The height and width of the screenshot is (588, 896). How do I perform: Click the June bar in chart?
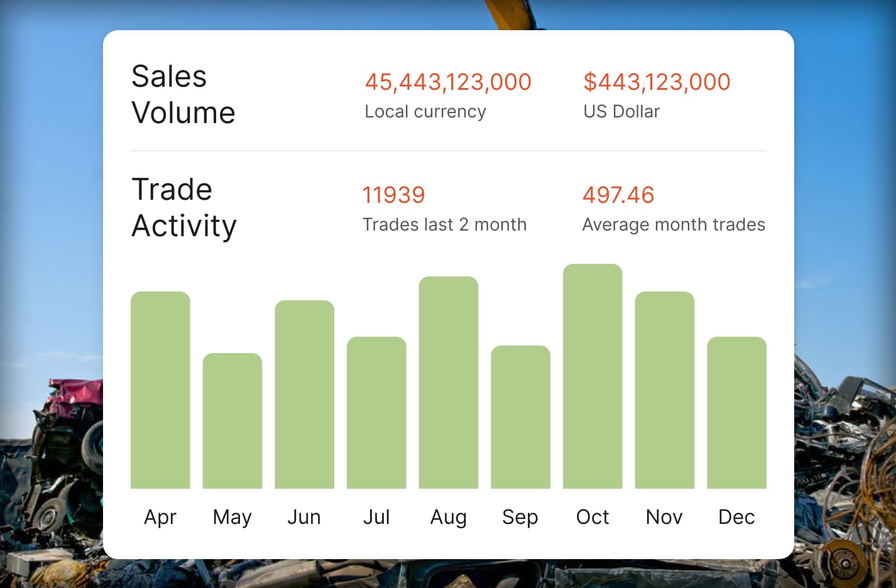[x=304, y=395]
